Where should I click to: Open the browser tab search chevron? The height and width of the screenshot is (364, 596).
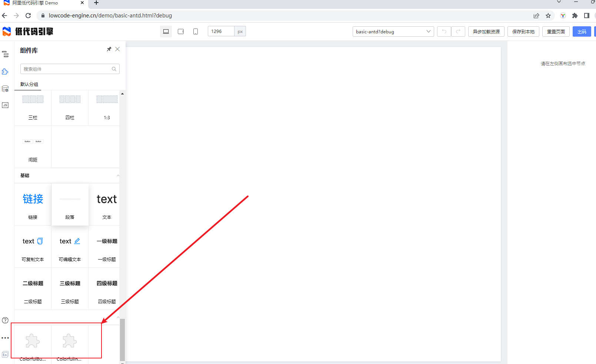559,2
